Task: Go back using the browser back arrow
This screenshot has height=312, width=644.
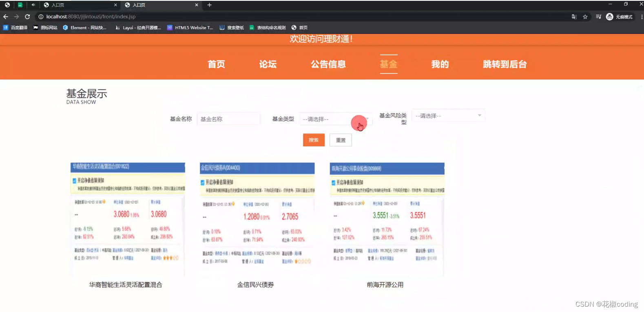Action: point(6,17)
